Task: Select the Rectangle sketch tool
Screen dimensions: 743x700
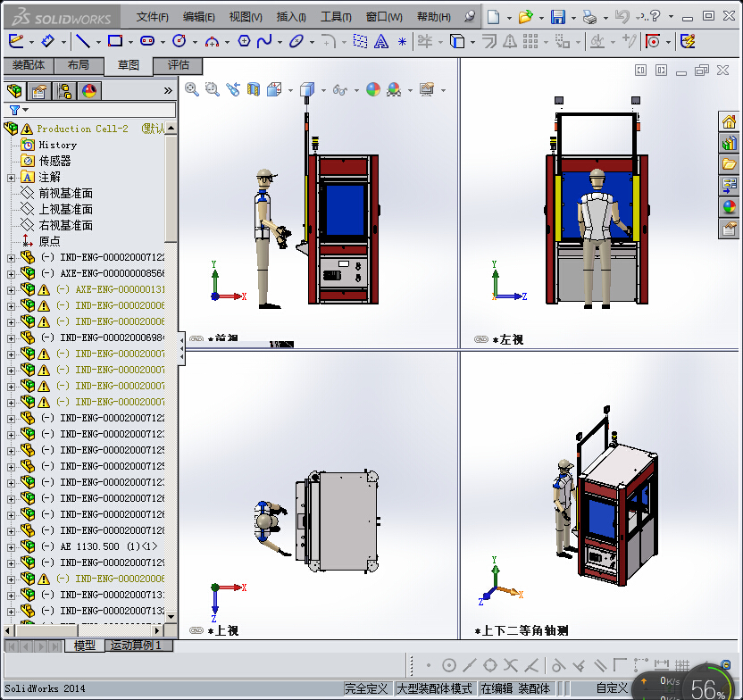Action: [115, 41]
